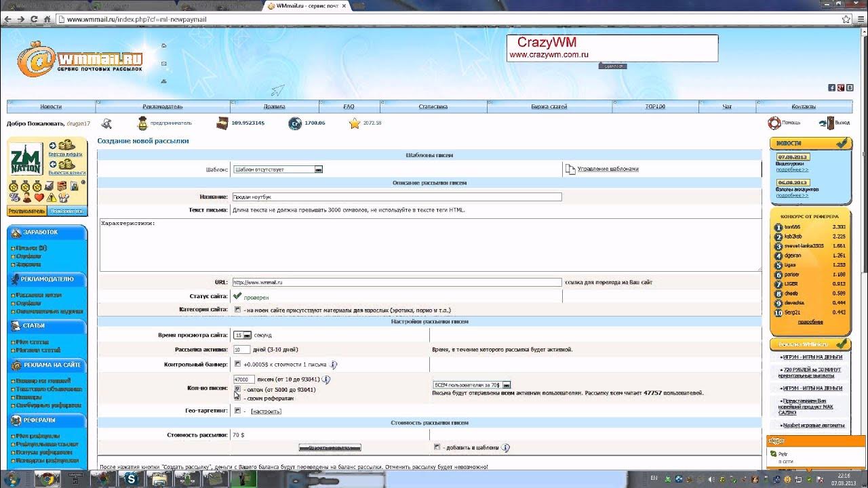Image resolution: width=868 pixels, height=488 pixels.
Task: Click подробнее under the 07.08.2013 news
Action: pyautogui.click(x=792, y=169)
